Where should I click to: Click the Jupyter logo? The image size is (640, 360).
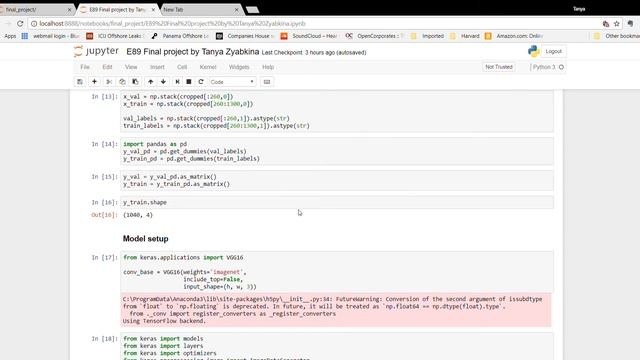[96, 51]
